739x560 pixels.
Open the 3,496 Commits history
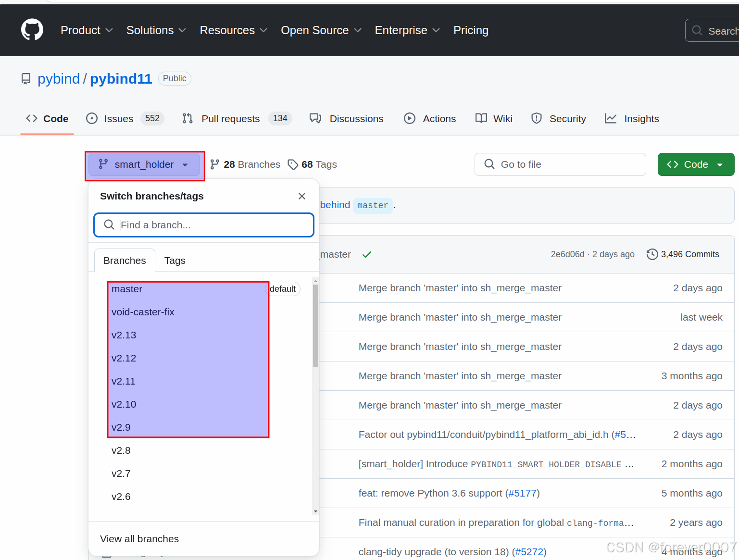pyautogui.click(x=683, y=254)
